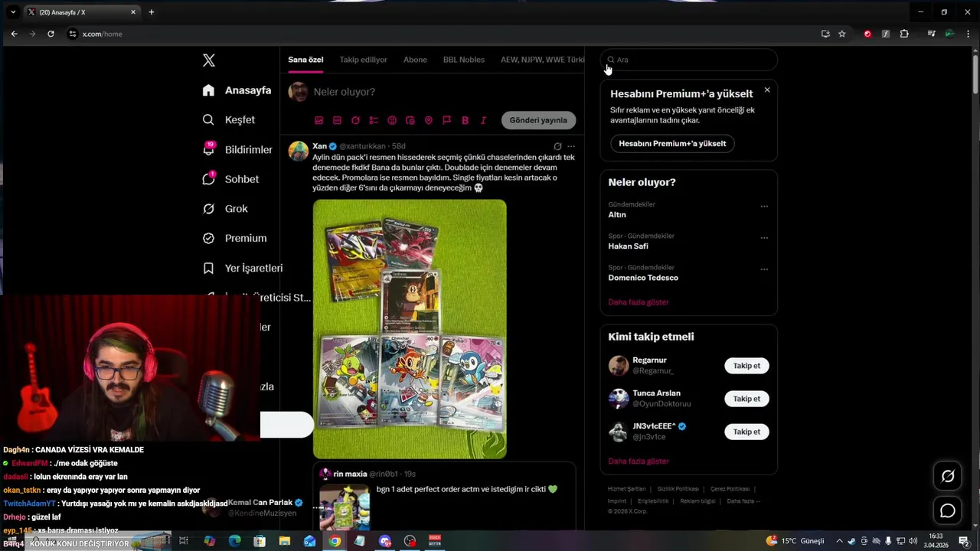Open options for the Altın trend

[764, 207]
